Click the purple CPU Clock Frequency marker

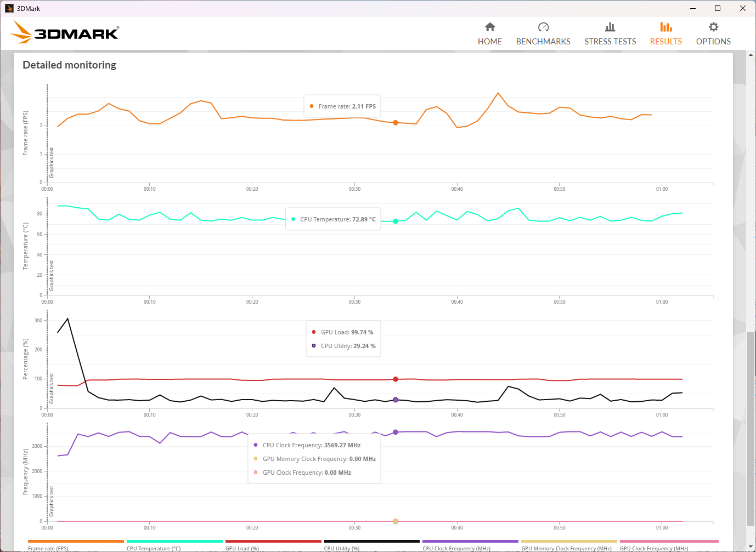coord(396,433)
